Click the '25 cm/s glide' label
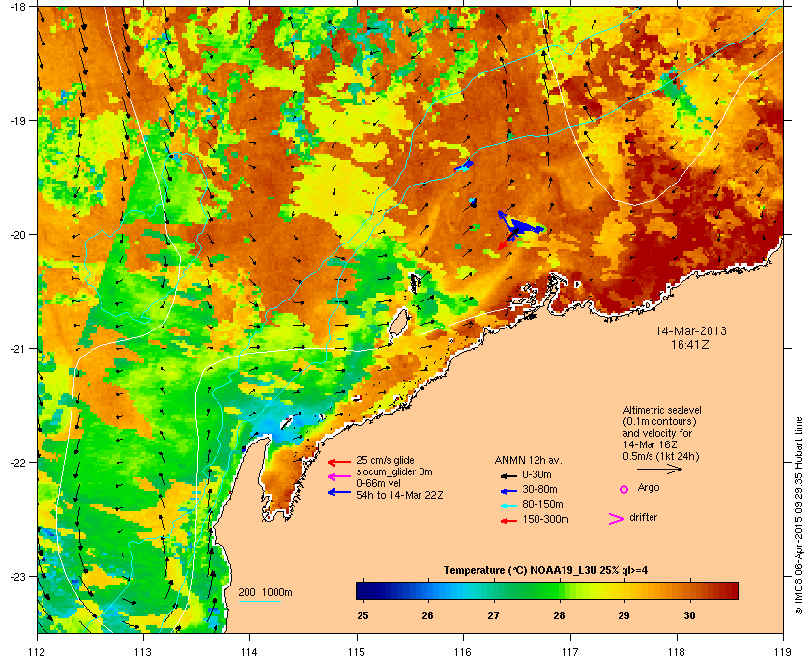812x657 pixels. [385, 460]
